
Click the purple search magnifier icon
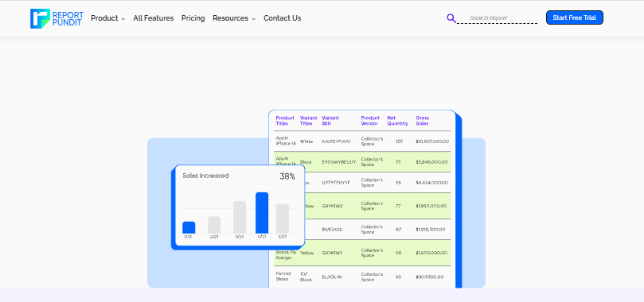point(451,18)
